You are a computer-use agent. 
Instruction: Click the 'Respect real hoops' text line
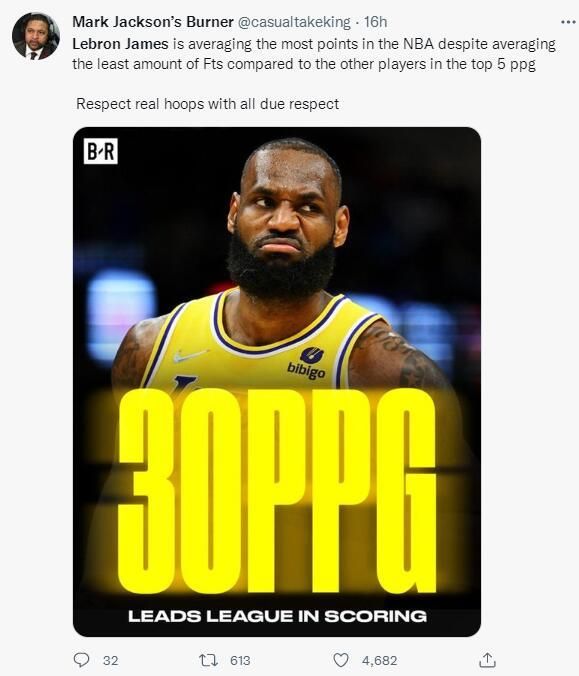(x=207, y=104)
